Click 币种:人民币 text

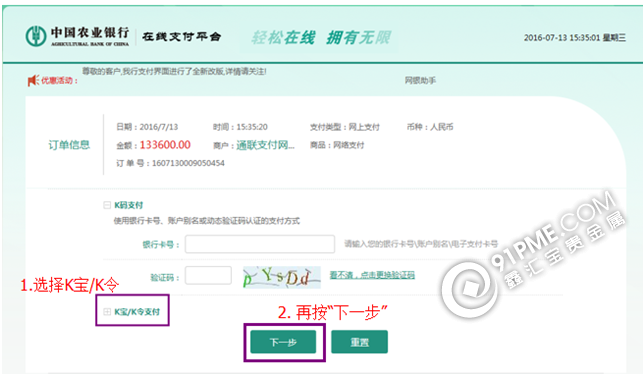click(x=430, y=127)
